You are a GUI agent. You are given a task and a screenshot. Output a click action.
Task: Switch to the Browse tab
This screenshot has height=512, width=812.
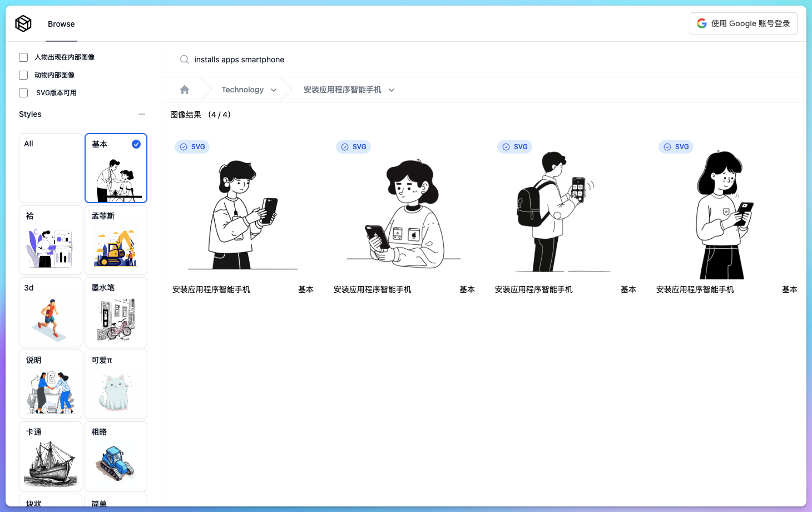click(61, 24)
